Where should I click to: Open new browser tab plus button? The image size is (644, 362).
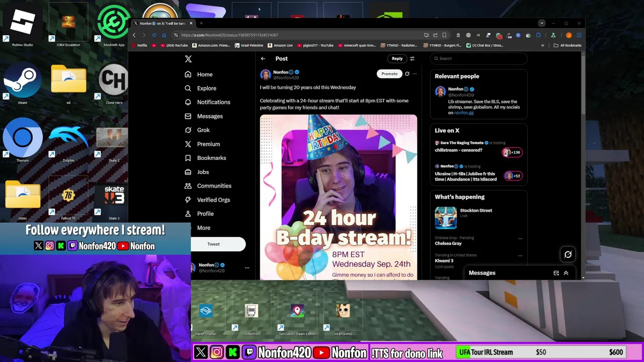pyautogui.click(x=201, y=23)
